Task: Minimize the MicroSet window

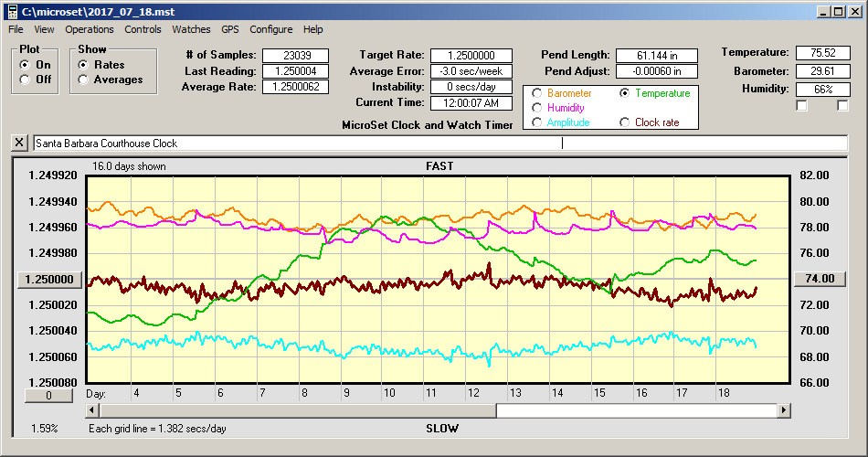Action: [824, 12]
